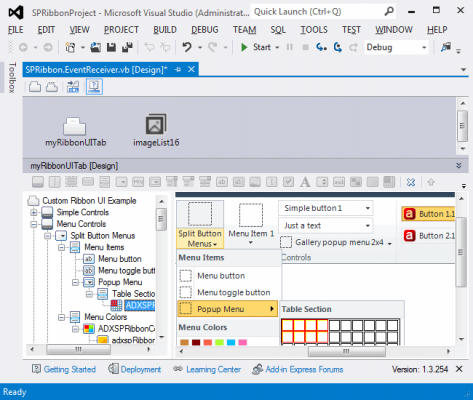Image resolution: width=473 pixels, height=400 pixels.
Task: Open the DEBUG menu
Action: click(x=205, y=30)
